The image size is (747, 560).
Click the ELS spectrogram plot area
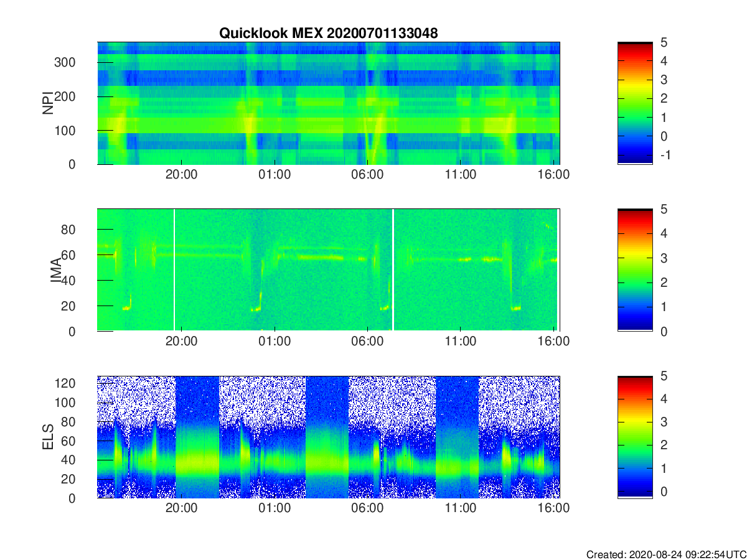tap(329, 437)
